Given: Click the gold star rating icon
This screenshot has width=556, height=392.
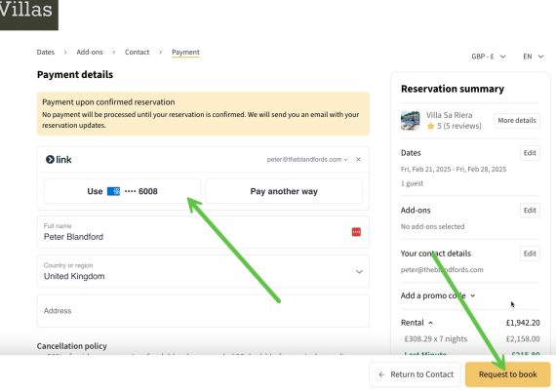Looking at the screenshot, I should pyautogui.click(x=430, y=126).
